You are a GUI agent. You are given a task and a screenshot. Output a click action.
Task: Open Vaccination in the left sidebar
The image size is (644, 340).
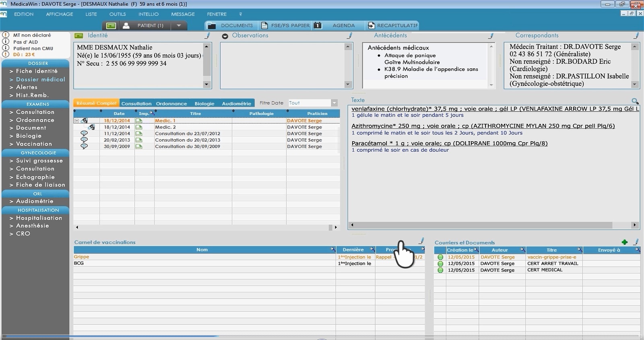point(34,144)
